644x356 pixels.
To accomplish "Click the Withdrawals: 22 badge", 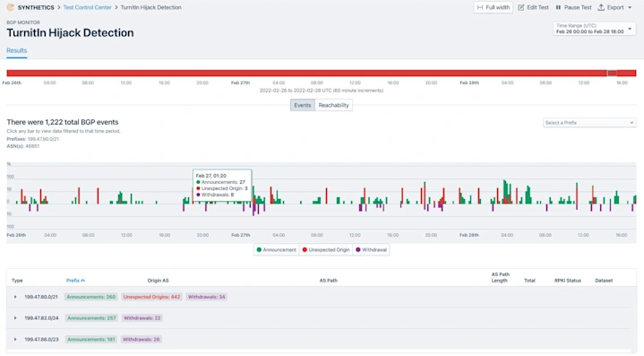I will click(142, 318).
